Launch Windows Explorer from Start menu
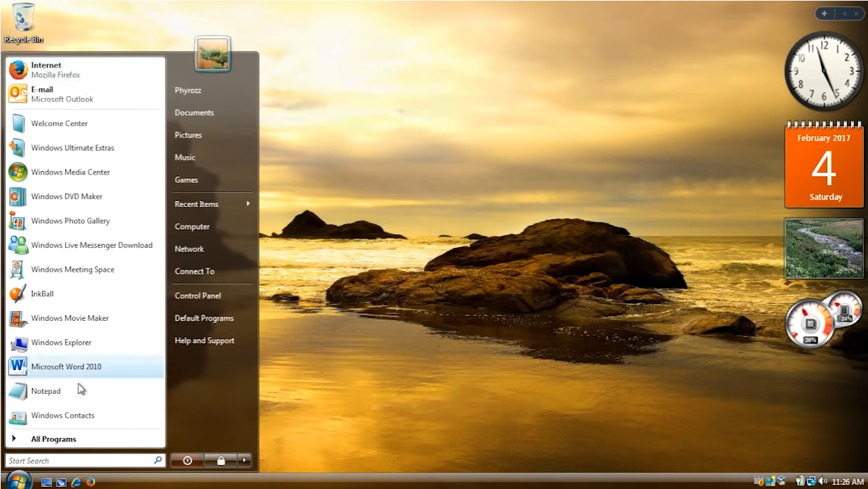This screenshot has height=489, width=868. pyautogui.click(x=85, y=343)
